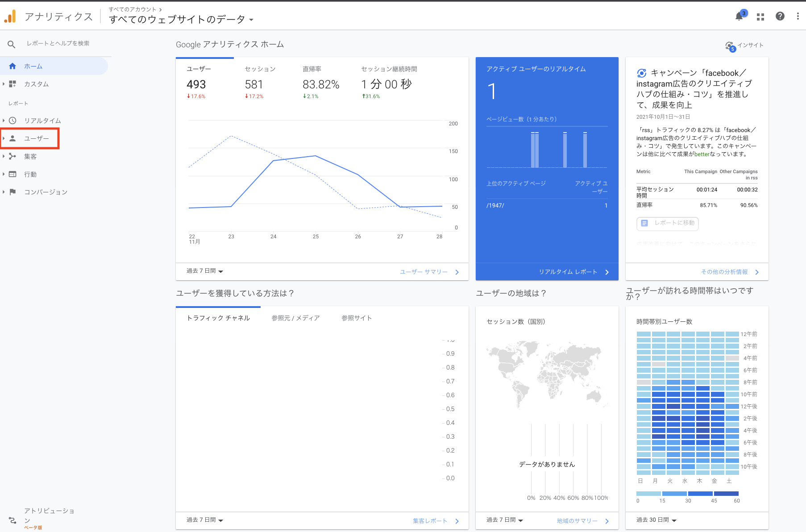Click the Google Analytics logo
806x532 pixels.
[10, 17]
